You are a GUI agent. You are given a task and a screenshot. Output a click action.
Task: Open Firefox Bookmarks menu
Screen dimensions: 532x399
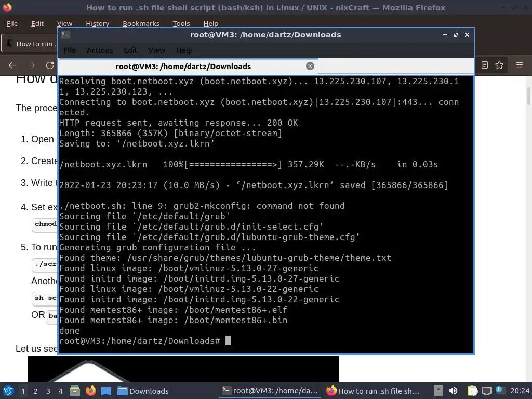click(x=141, y=23)
